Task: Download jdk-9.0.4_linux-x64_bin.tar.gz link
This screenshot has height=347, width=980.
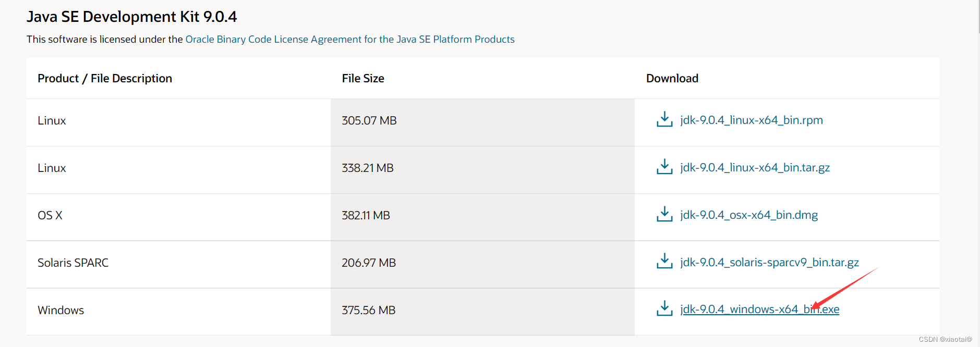Action: 755,168
